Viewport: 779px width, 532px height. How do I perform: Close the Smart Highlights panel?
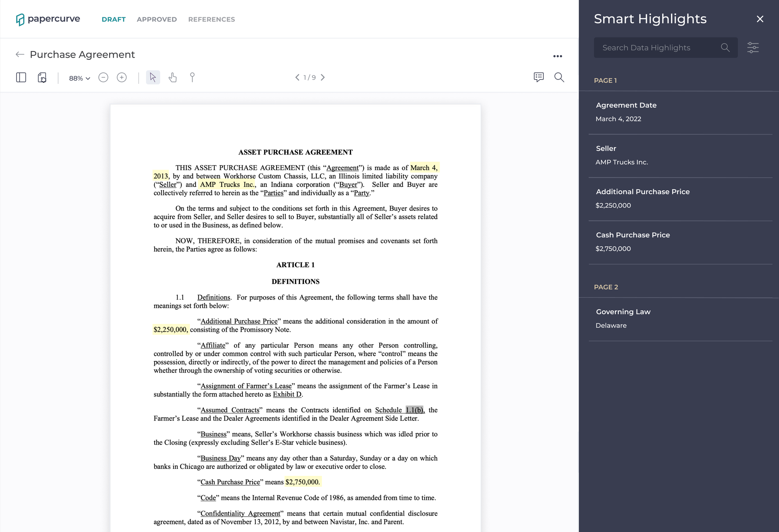(760, 19)
